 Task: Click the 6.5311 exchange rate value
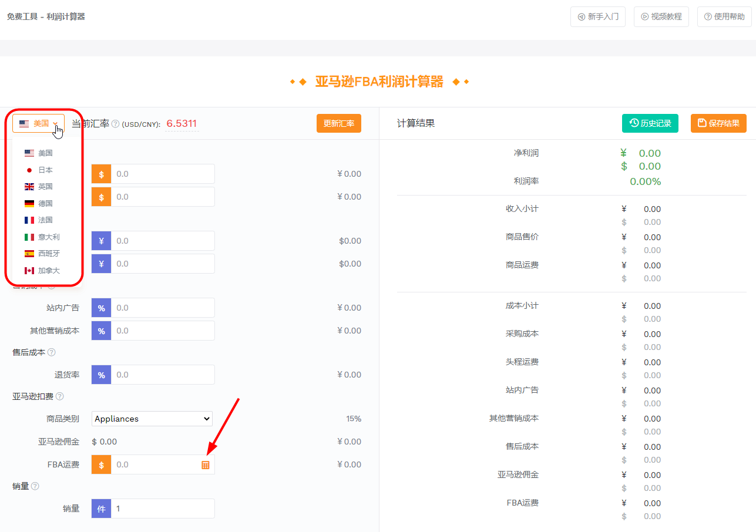(x=182, y=124)
